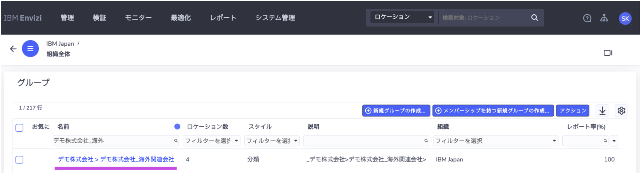This screenshot has width=644, height=184.
Task: Sort by the 組織 column header
Action: [443, 127]
